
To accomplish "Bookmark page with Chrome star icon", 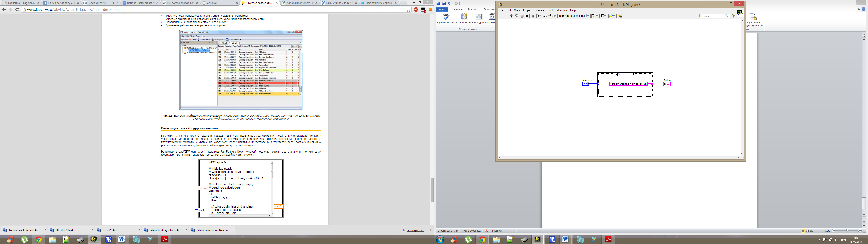I will [409, 10].
